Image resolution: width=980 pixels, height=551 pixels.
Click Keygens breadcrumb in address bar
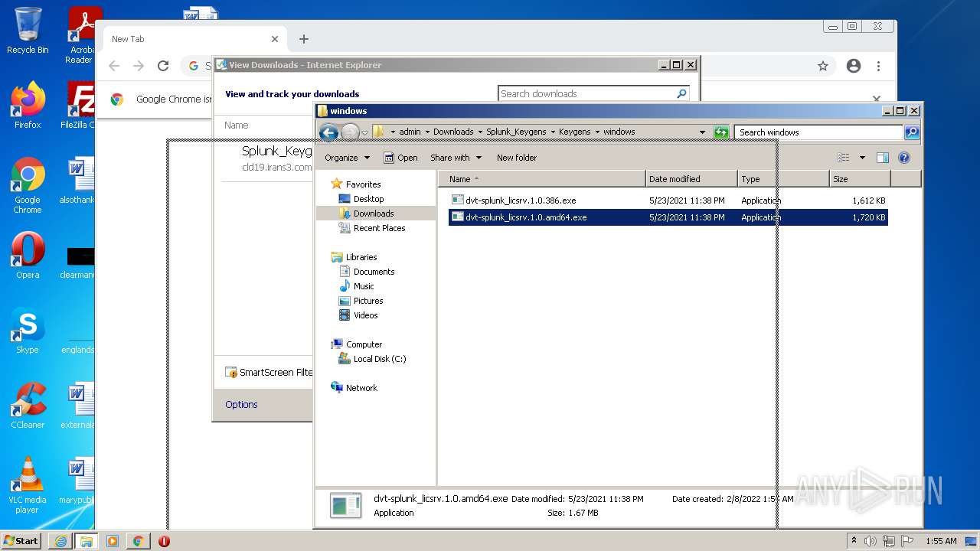(x=574, y=132)
